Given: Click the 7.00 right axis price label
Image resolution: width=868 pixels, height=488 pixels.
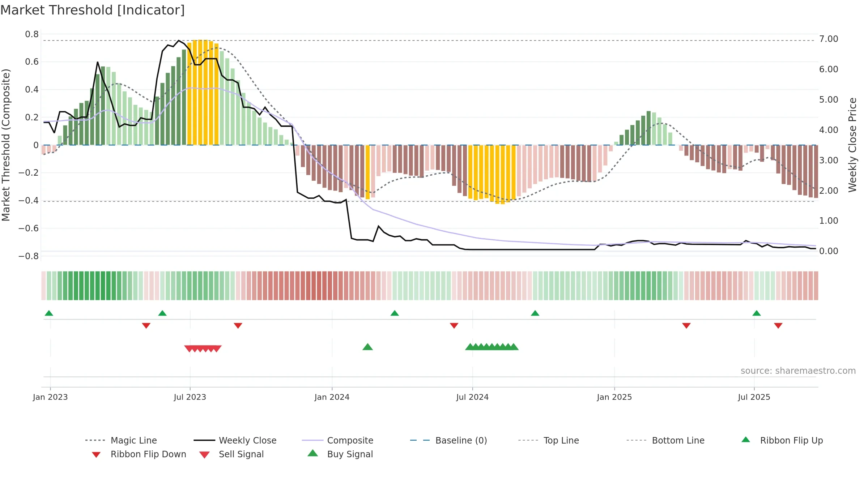Looking at the screenshot, I should click(829, 39).
